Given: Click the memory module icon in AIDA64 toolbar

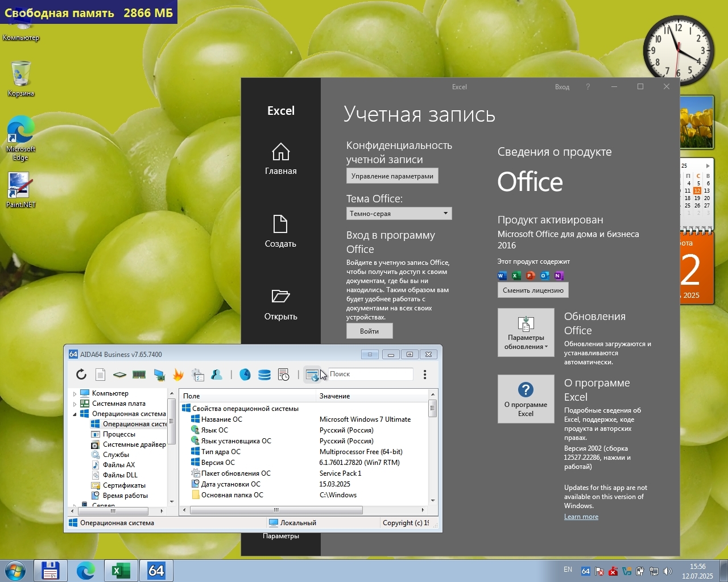Looking at the screenshot, I should click(139, 374).
